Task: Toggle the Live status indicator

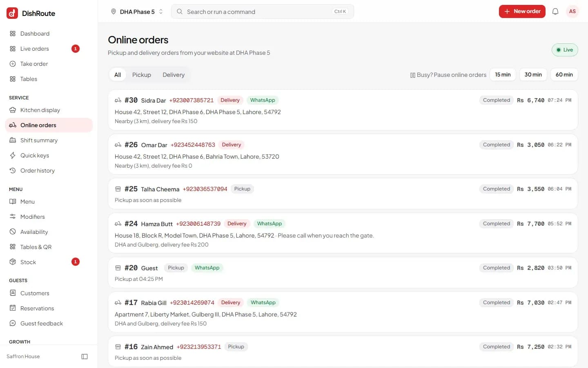Action: 565,50
